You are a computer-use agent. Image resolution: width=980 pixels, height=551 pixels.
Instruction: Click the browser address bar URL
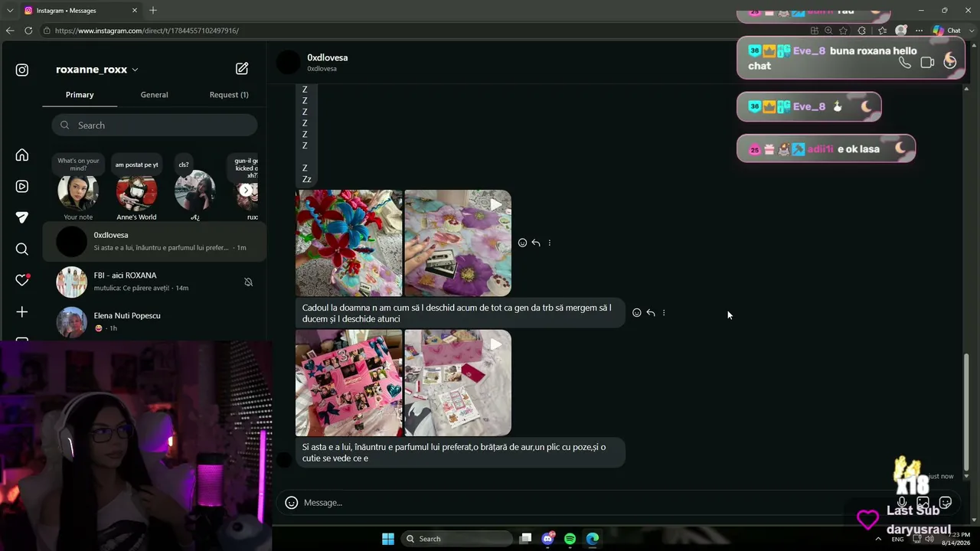click(x=147, y=31)
